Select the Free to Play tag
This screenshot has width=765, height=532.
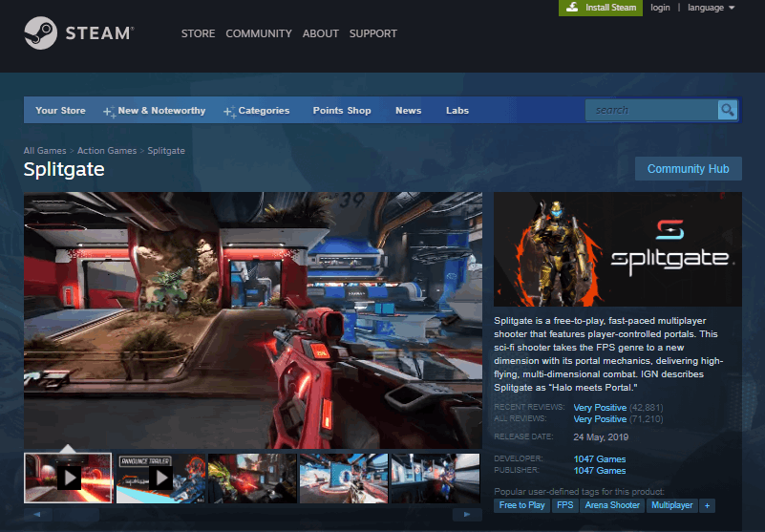[521, 505]
